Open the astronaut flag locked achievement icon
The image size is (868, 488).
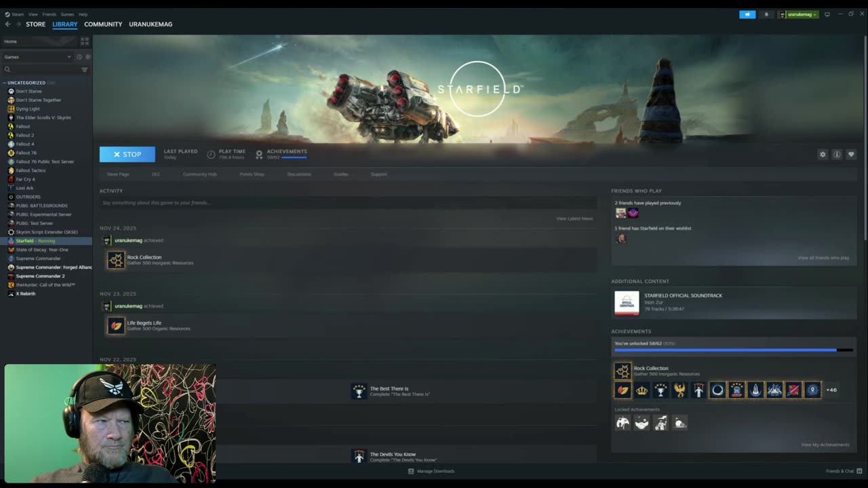pyautogui.click(x=660, y=422)
